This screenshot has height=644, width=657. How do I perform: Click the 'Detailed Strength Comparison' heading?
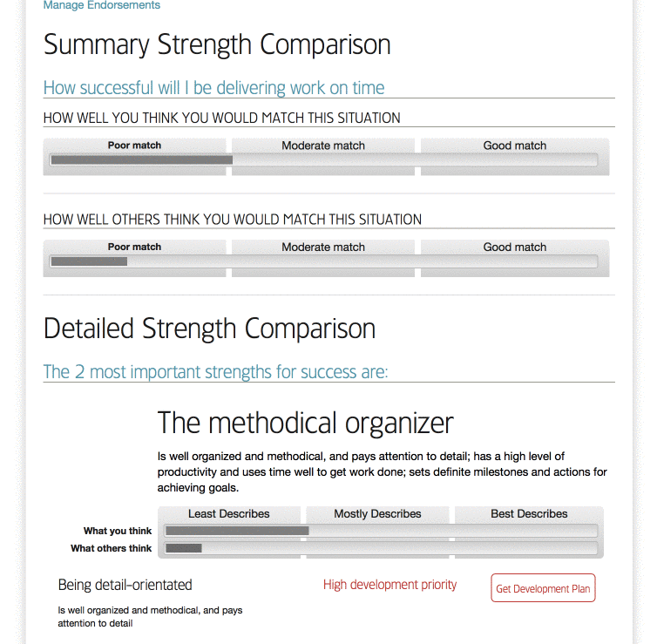[209, 329]
